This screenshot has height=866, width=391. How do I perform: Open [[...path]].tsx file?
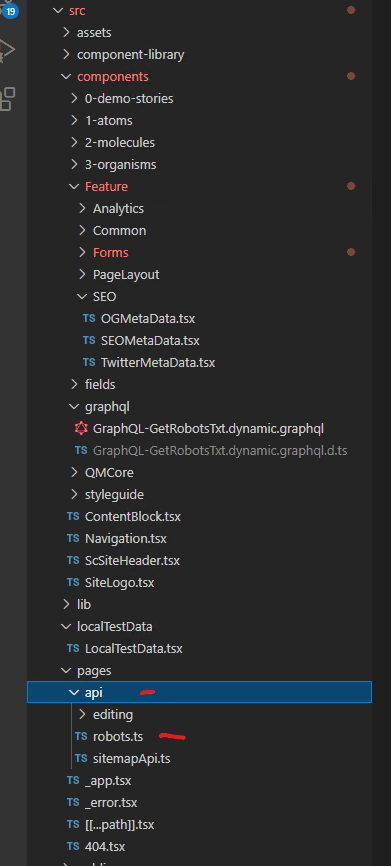[x=120, y=825]
